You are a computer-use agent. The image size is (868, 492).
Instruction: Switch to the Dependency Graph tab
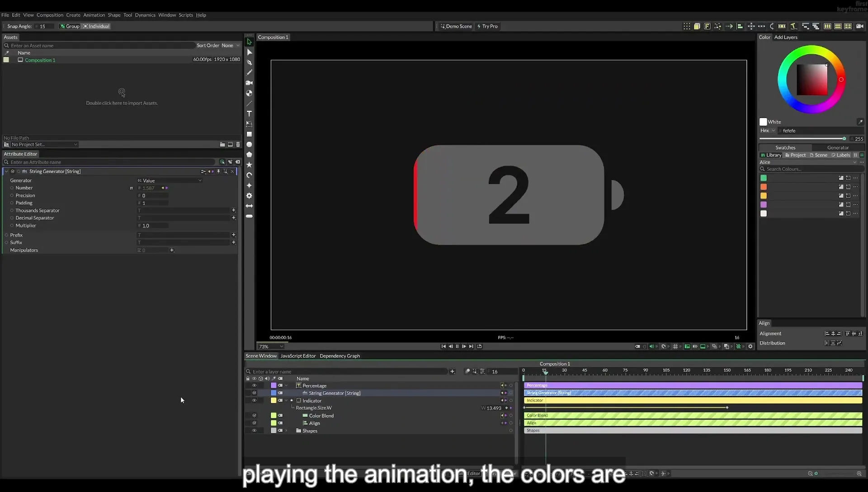(340, 356)
